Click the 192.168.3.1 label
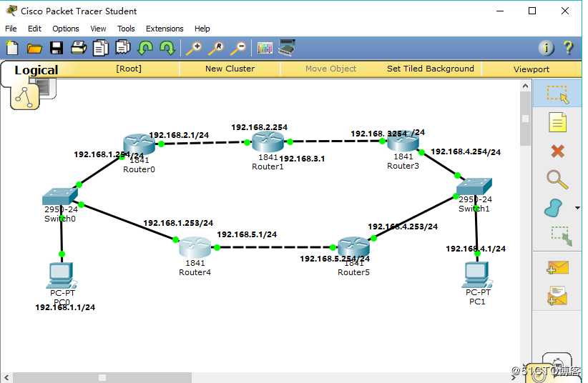Image resolution: width=588 pixels, height=383 pixels. click(x=302, y=159)
